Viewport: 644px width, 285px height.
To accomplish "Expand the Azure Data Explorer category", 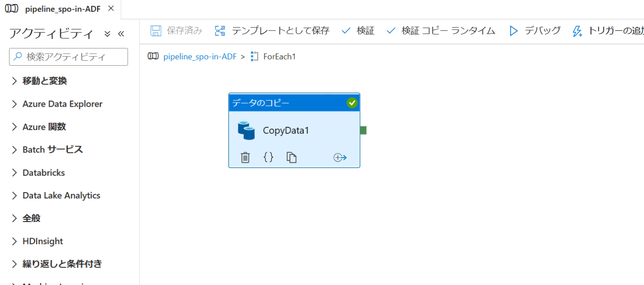I will [57, 104].
